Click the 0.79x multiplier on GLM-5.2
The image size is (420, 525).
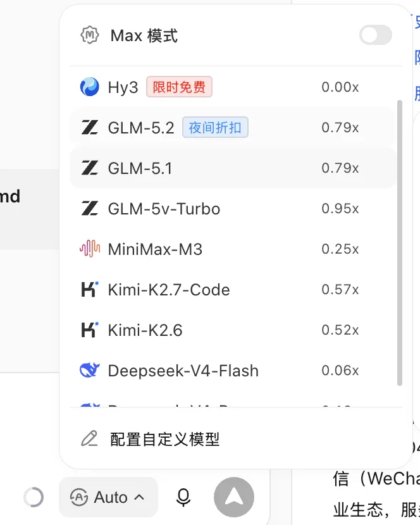pos(340,128)
